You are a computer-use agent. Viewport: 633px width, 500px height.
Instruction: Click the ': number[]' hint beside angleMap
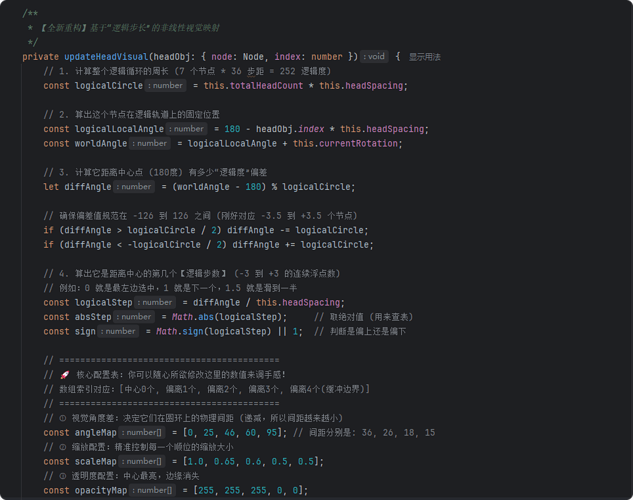click(x=142, y=433)
